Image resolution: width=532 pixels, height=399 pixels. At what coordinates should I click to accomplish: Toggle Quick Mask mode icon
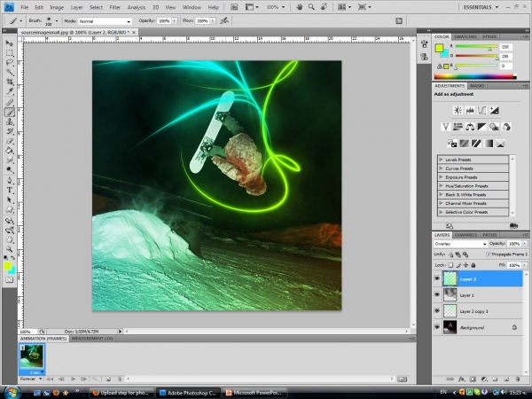(9, 280)
